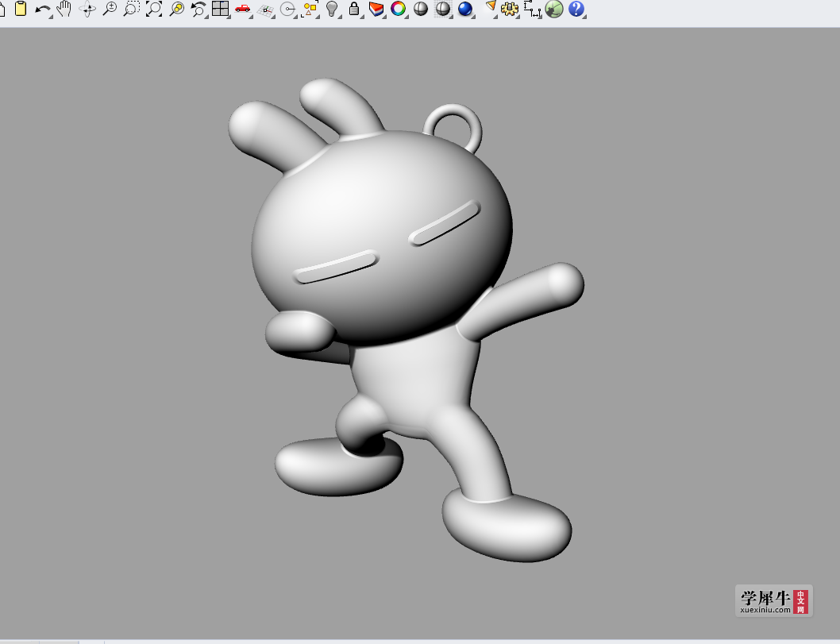Open the color wheel object properties icon
This screenshot has width=840, height=644.
click(398, 9)
